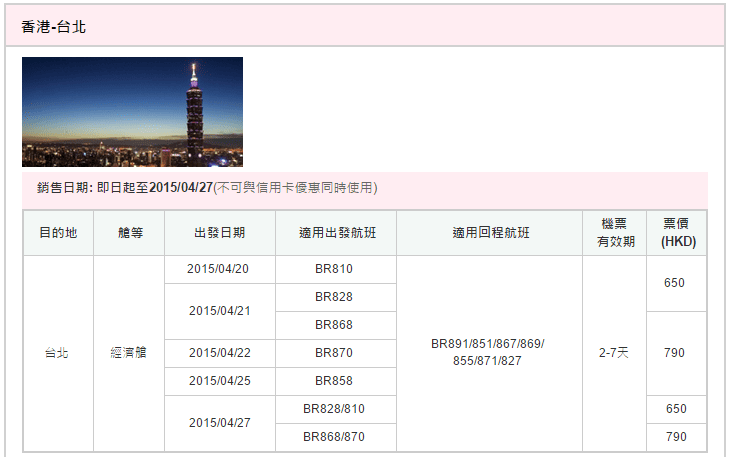Click the 艙等 column header
Screen dimensions: 731x457
pyautogui.click(x=129, y=233)
